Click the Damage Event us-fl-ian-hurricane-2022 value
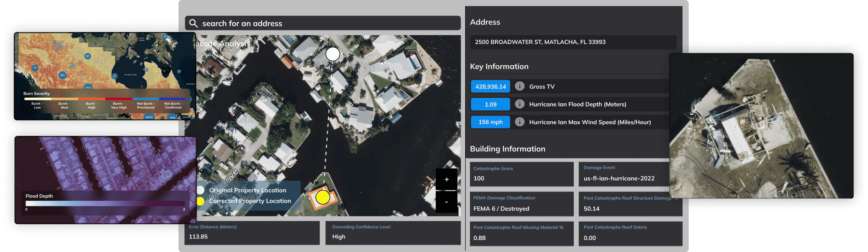The image size is (868, 252). click(x=619, y=178)
